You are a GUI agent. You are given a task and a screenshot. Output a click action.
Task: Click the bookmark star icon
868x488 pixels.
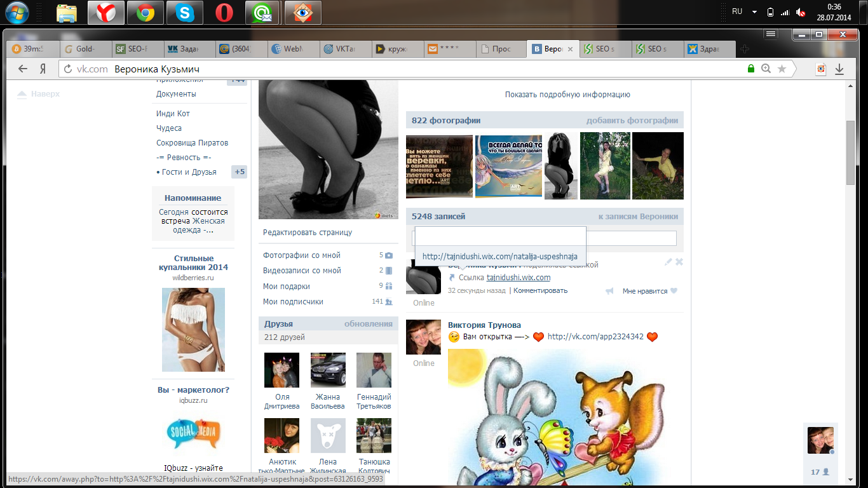coord(782,69)
